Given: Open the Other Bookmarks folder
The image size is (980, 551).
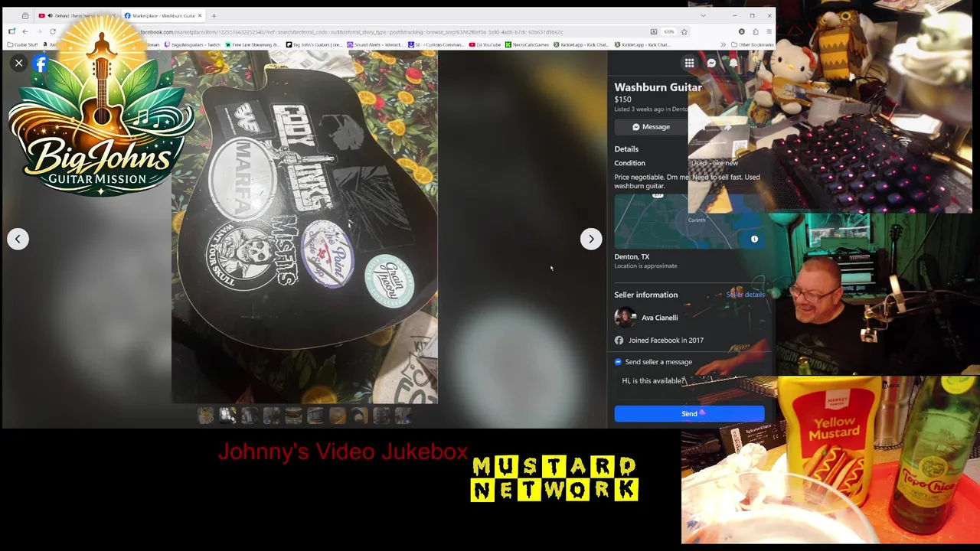Looking at the screenshot, I should (753, 44).
